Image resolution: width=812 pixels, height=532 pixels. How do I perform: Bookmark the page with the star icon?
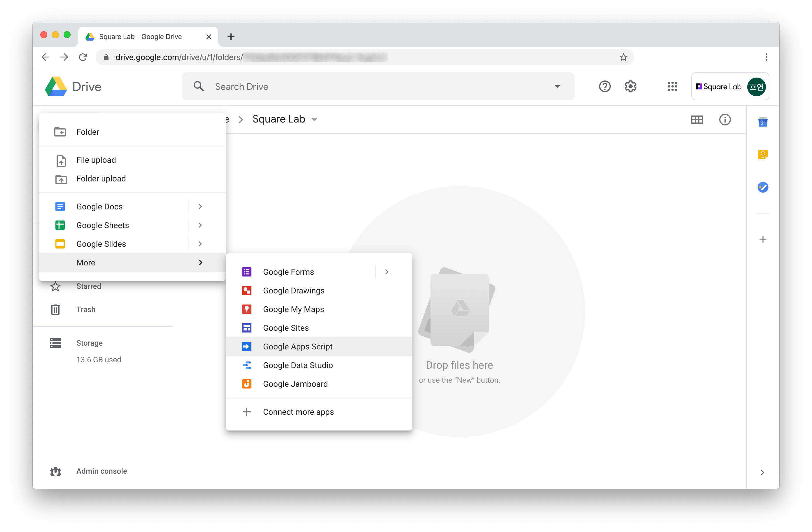coord(623,57)
